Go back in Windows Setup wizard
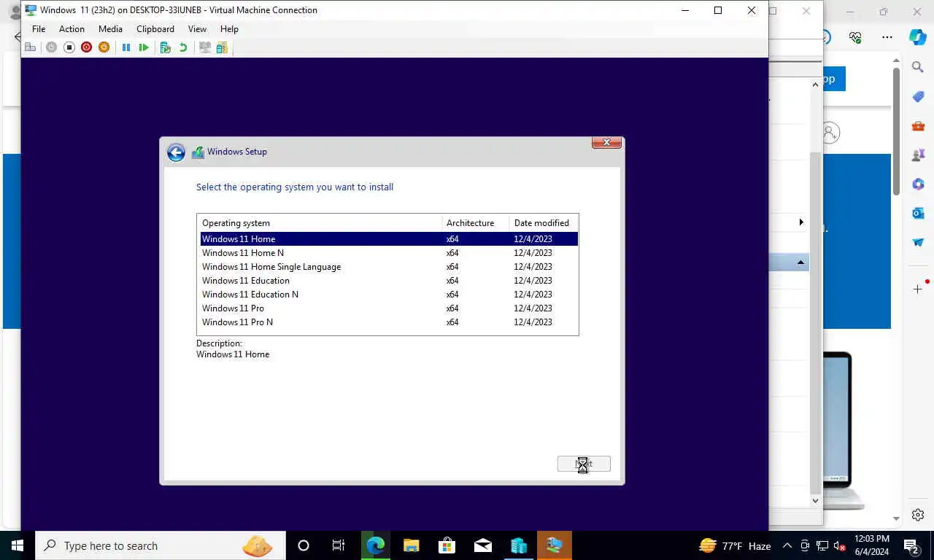The image size is (934, 560). click(176, 152)
